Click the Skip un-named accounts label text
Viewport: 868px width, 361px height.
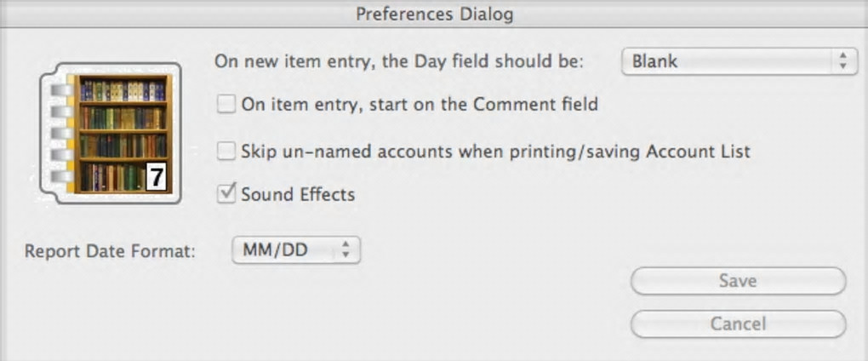495,152
